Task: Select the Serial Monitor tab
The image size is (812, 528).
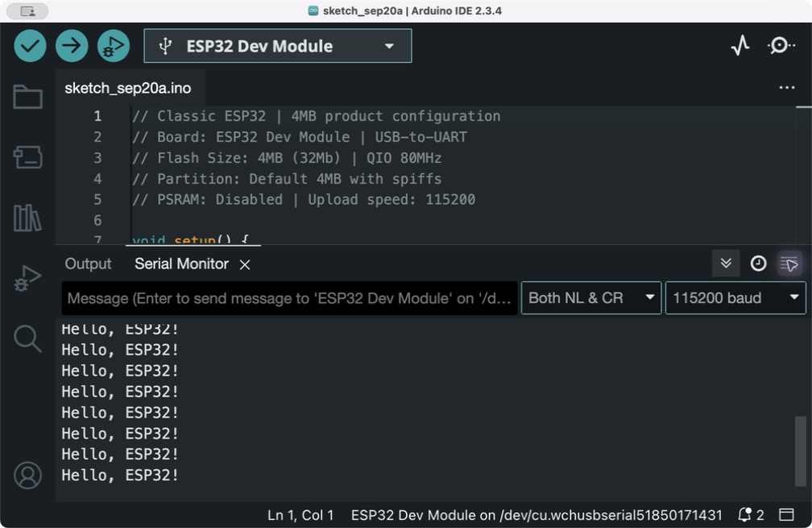Action: point(181,264)
